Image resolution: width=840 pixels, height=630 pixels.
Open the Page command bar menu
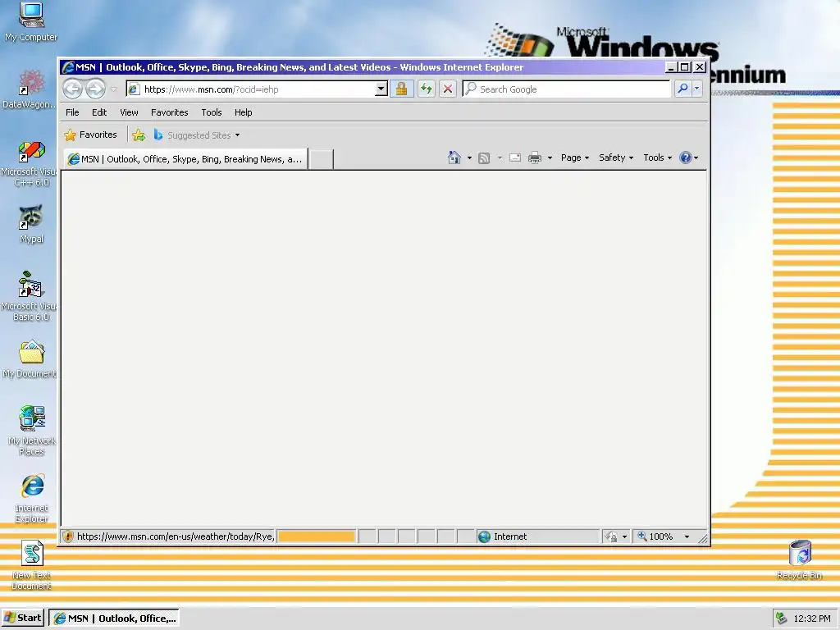click(575, 157)
